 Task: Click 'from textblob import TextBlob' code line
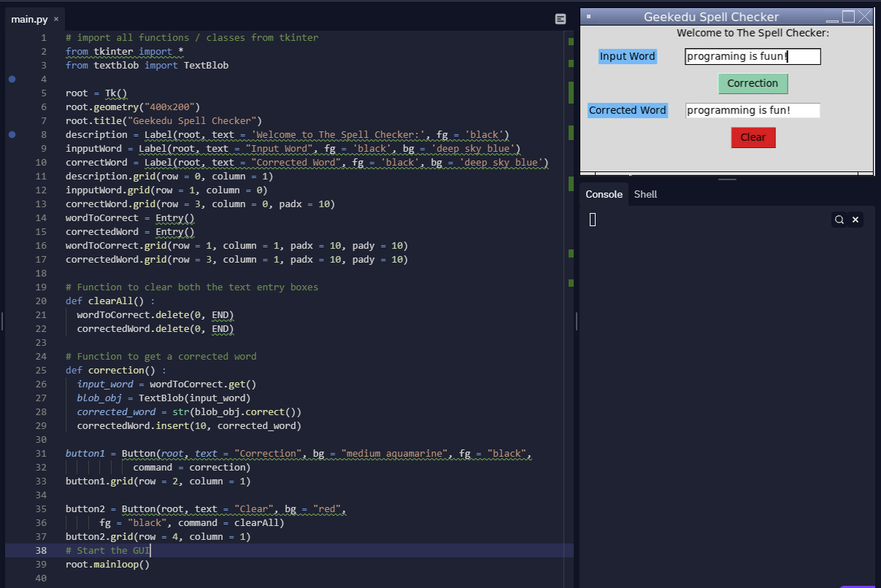147,65
